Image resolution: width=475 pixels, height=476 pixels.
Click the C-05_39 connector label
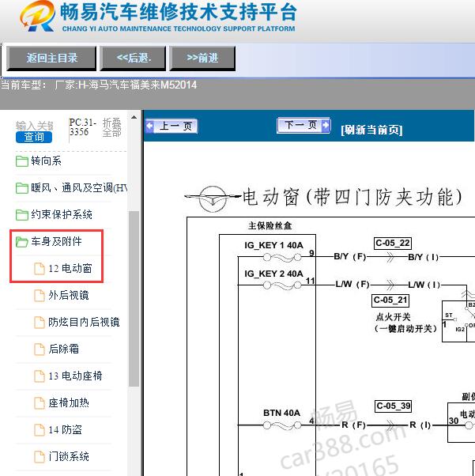[393, 406]
